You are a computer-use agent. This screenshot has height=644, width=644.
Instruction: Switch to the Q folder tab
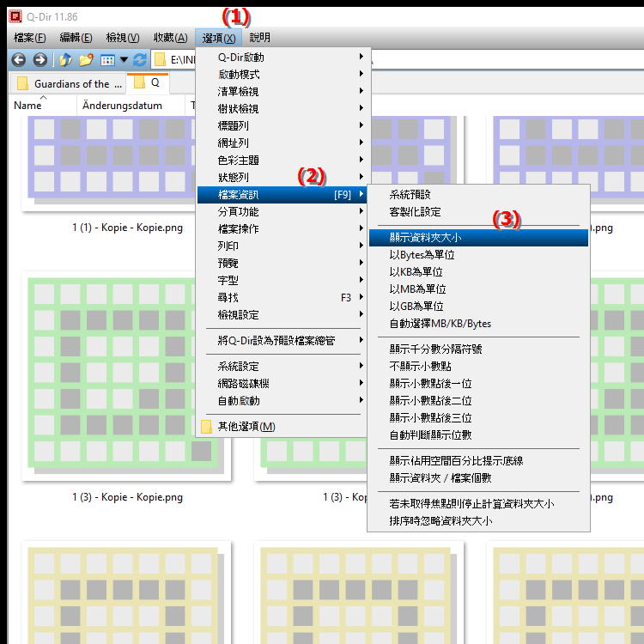[148, 83]
